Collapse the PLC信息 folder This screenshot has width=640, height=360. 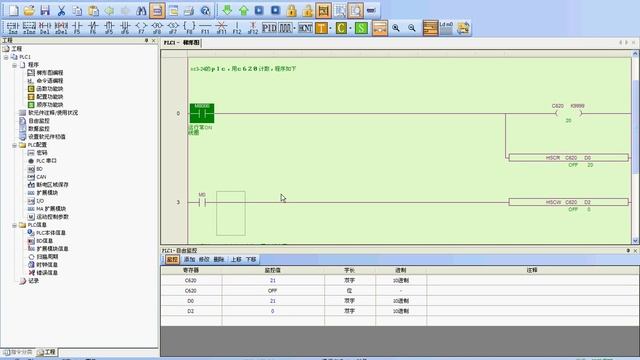pos(14,225)
